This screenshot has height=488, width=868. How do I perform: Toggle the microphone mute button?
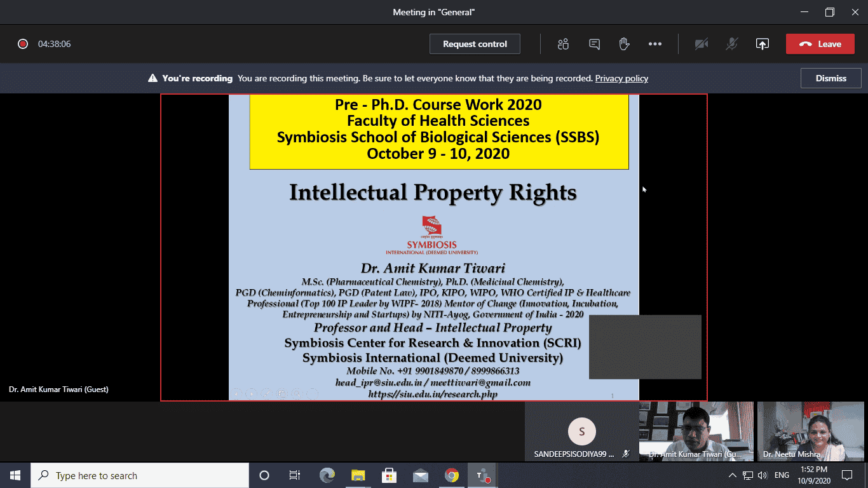(x=732, y=44)
